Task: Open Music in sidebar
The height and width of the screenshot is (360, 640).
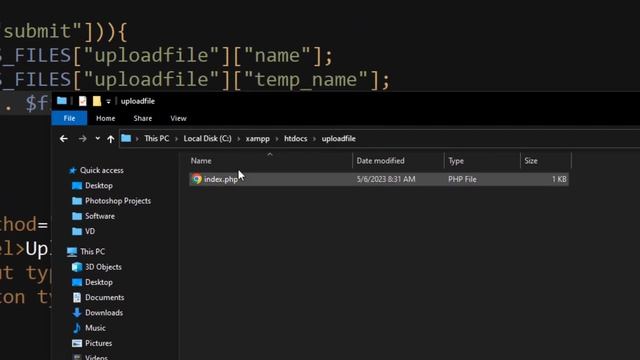Action: [95, 328]
